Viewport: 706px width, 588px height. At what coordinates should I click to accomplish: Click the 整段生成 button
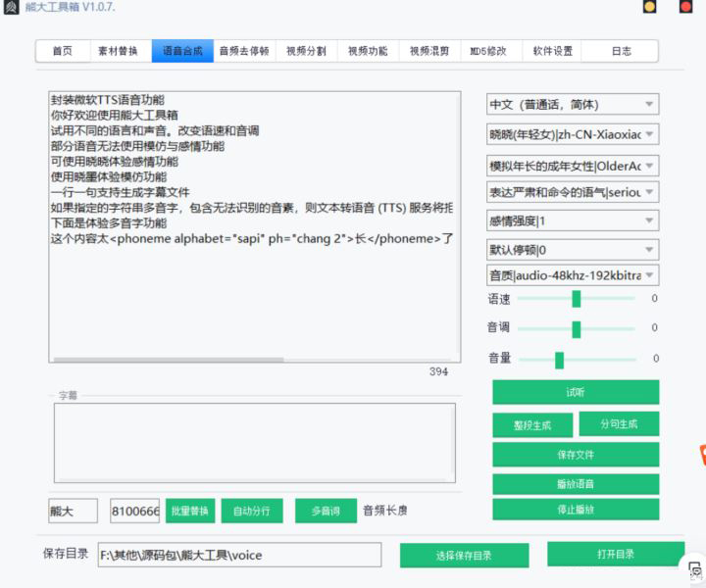coord(532,425)
